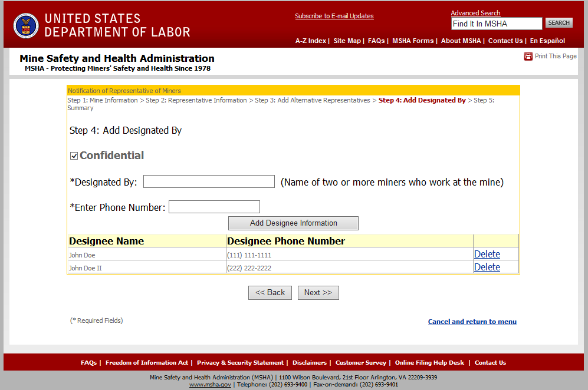Click the SEARCH button
The height and width of the screenshot is (390, 588).
click(559, 23)
